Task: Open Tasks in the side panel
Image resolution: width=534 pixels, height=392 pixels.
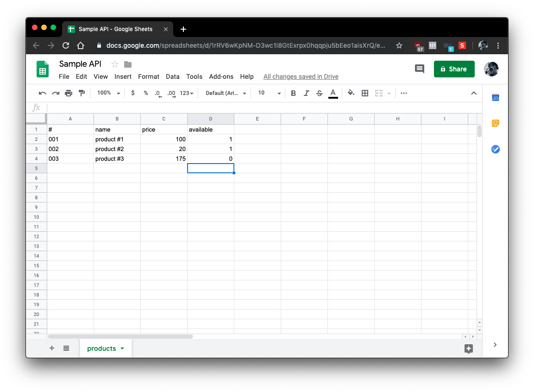Action: coord(496,149)
